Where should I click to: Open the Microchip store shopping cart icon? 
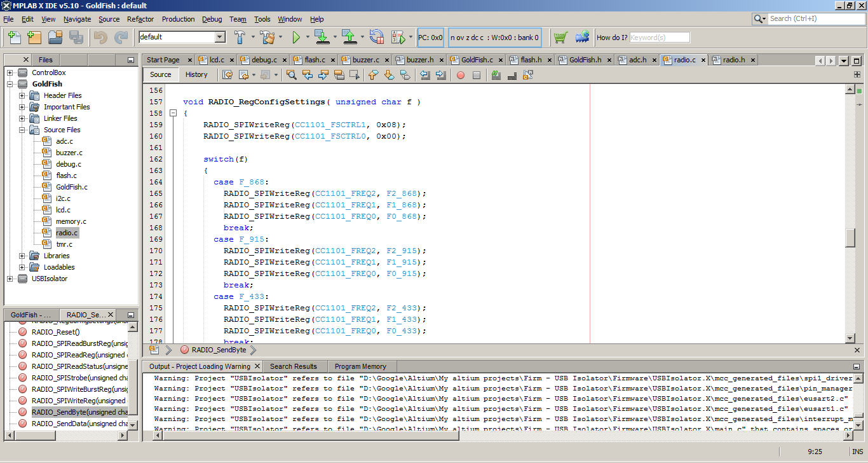(x=560, y=38)
